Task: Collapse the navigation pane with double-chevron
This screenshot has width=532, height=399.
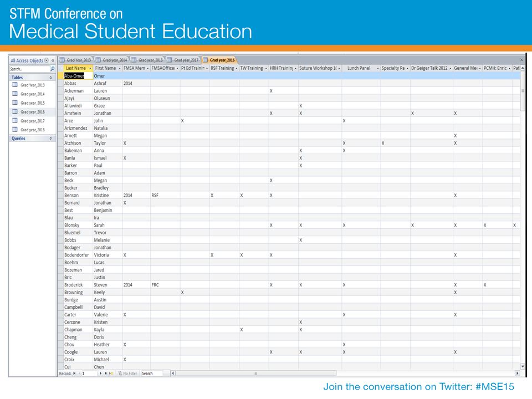Action: click(53, 60)
